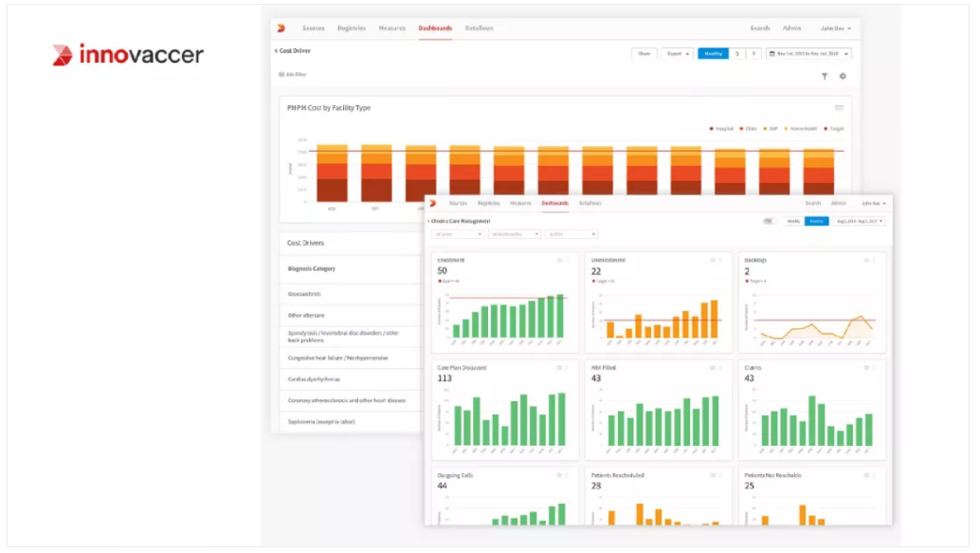Open the more options icon on the Patients Rescheduled card

tap(720, 475)
